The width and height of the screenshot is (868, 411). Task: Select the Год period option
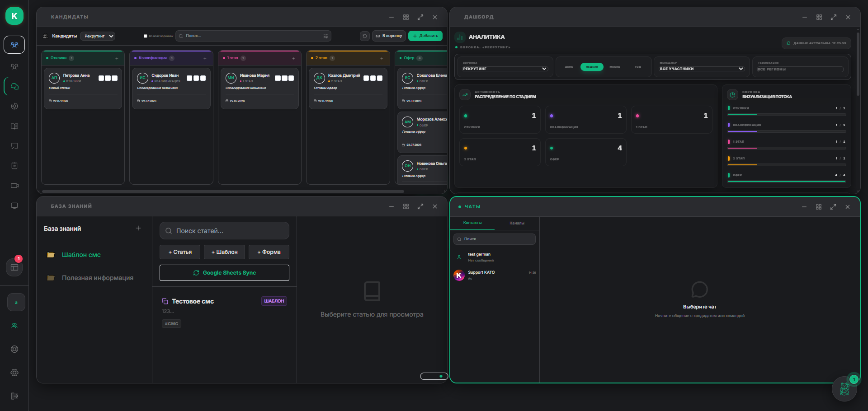[638, 67]
